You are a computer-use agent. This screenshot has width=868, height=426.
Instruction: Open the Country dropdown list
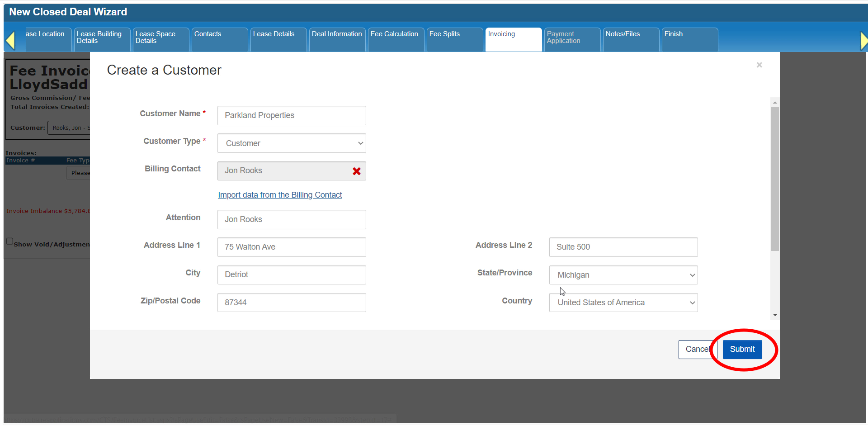point(623,303)
